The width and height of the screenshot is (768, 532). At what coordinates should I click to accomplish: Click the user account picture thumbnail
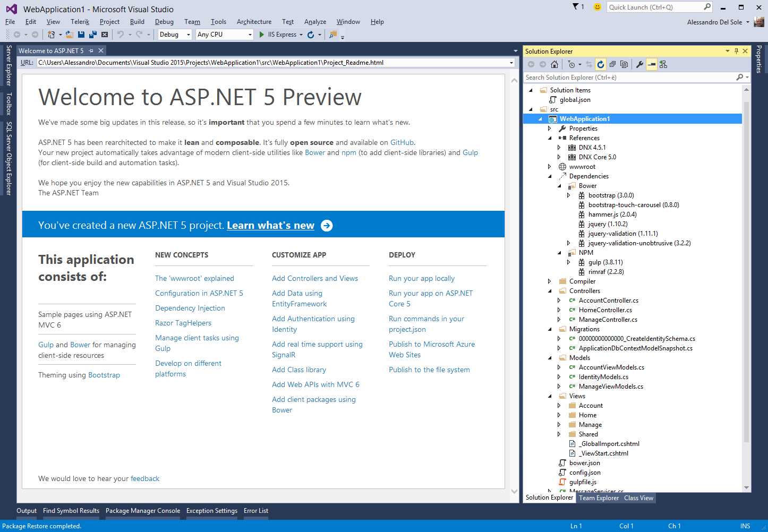click(759, 22)
